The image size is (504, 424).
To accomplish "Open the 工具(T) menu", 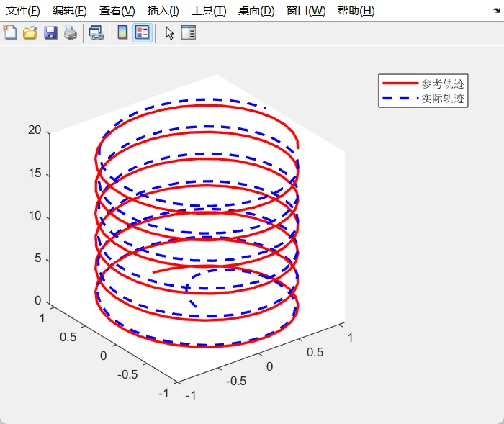I will click(209, 11).
